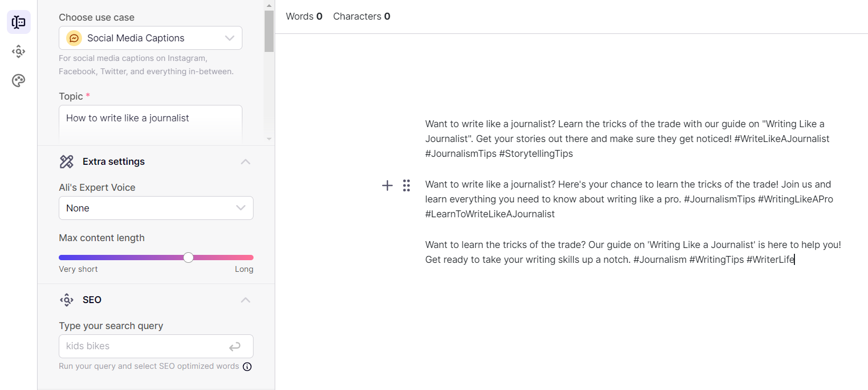
Task: Open the palette icon in left sidebar
Action: pos(19,81)
